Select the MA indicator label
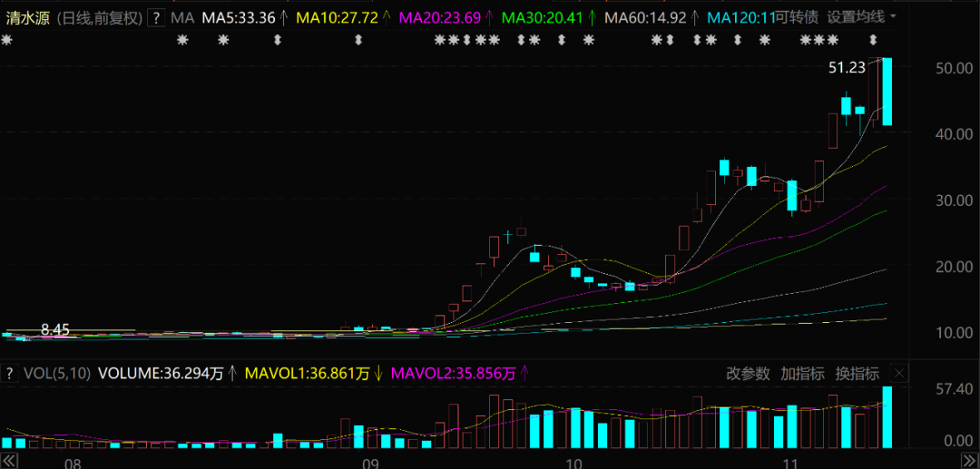980x469 pixels. click(x=182, y=17)
